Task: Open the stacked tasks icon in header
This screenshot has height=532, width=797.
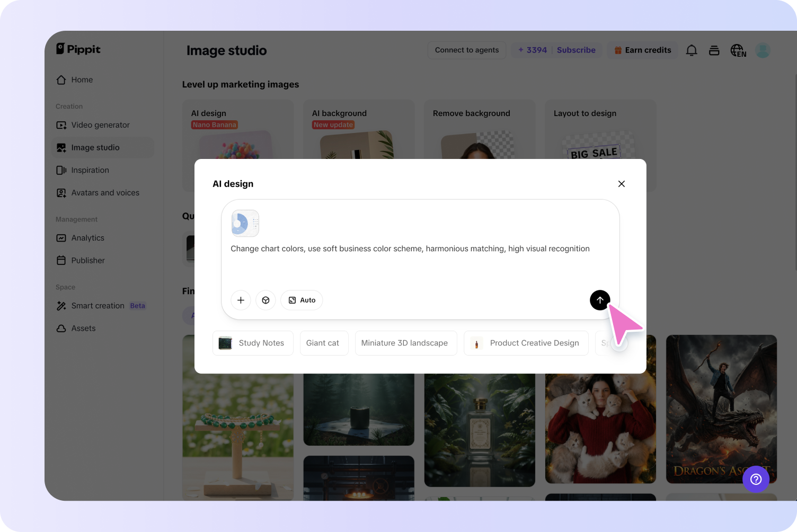Action: pyautogui.click(x=714, y=50)
